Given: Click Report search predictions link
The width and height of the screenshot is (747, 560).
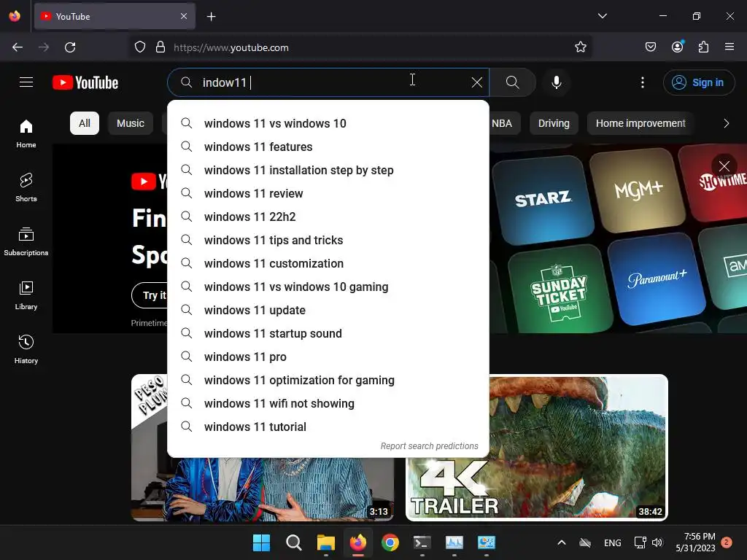Looking at the screenshot, I should (x=429, y=446).
